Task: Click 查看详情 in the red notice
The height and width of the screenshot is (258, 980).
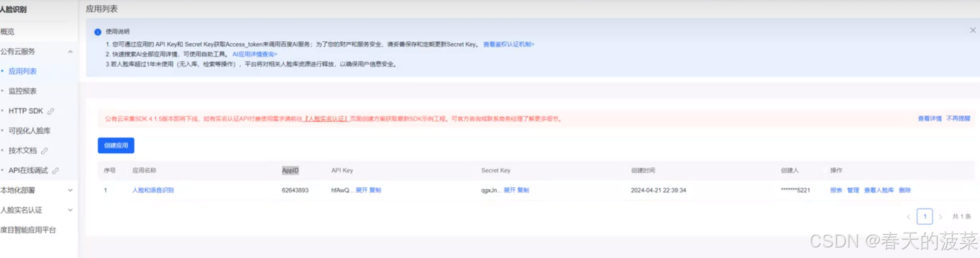Action: [929, 118]
